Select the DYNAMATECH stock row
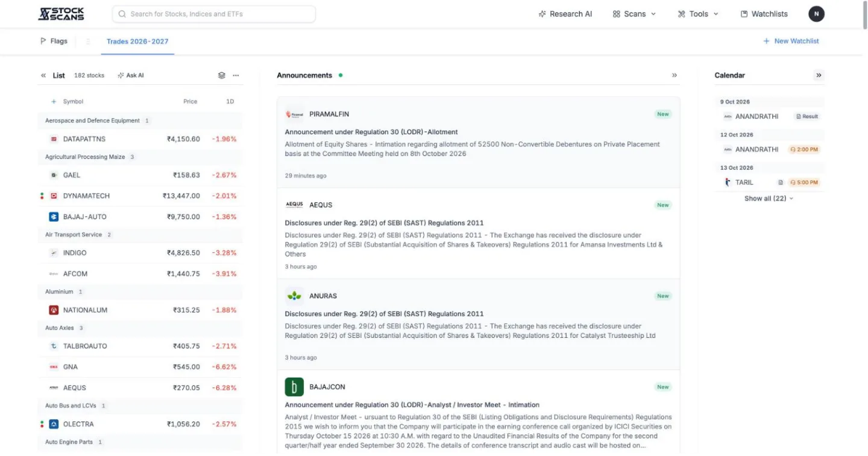Screen dimensions: 868x456 [140, 196]
